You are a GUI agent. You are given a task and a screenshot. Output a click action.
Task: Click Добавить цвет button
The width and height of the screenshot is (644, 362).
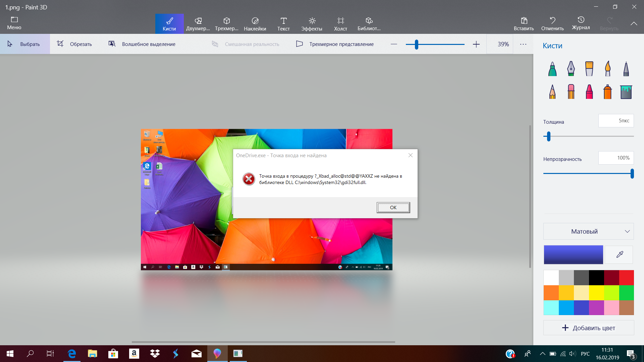tap(589, 328)
